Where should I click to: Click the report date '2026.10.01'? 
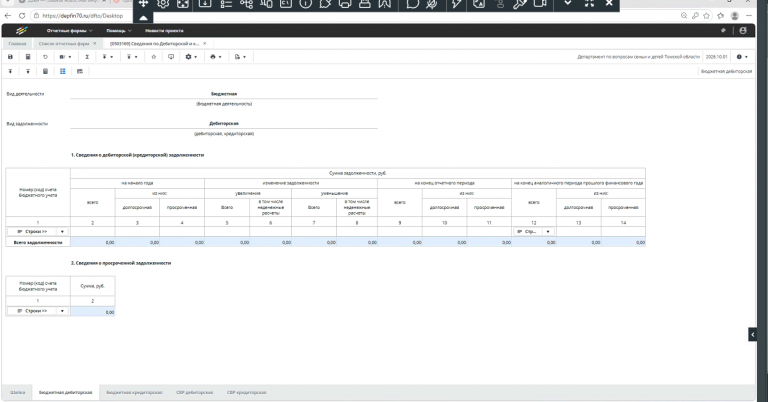pos(717,57)
